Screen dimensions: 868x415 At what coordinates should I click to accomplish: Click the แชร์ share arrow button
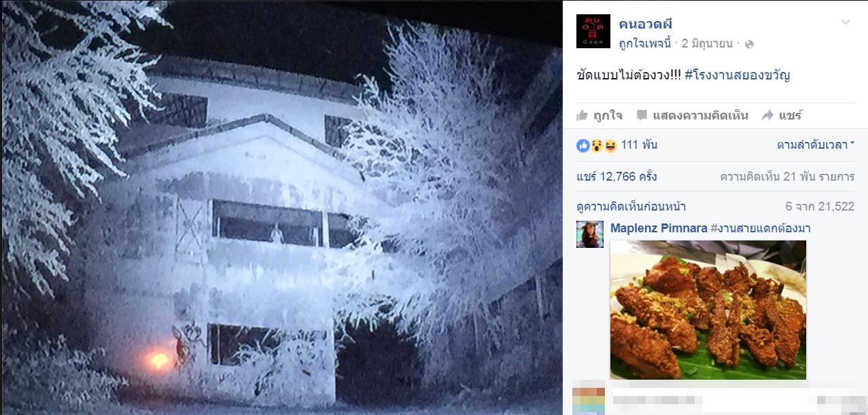(782, 115)
